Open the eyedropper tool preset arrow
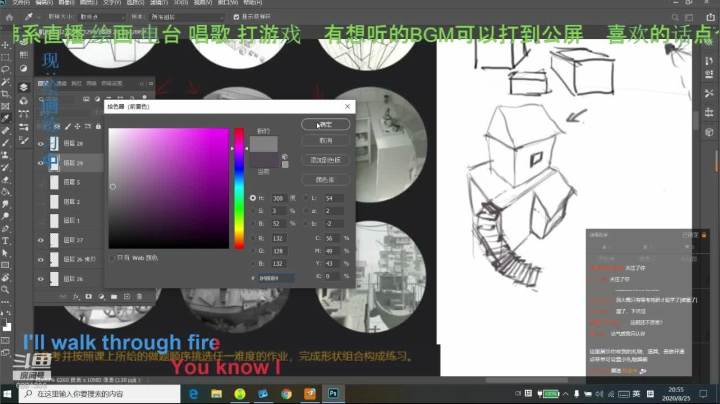The height and width of the screenshot is (404, 720). tap(39, 17)
